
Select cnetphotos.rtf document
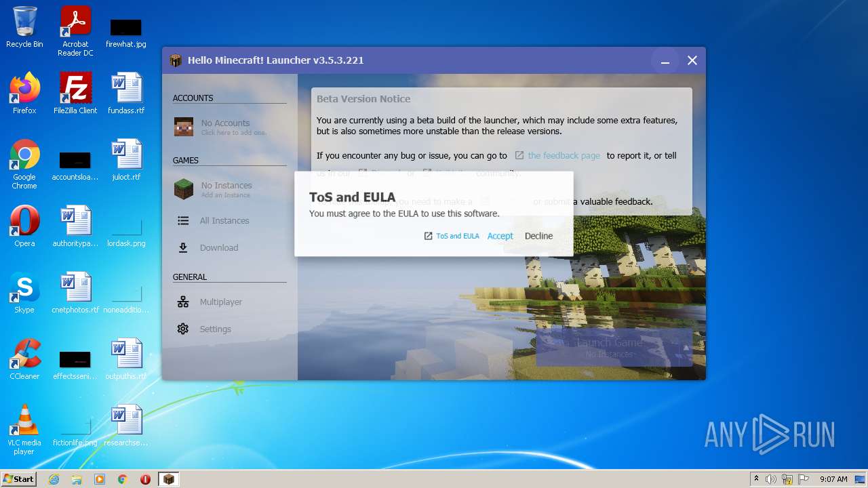tap(75, 293)
